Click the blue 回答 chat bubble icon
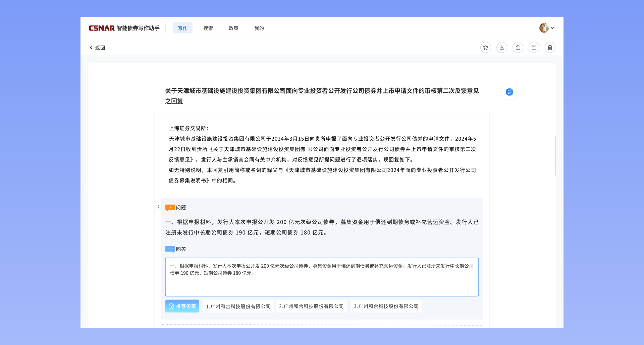Viewport: 644px width, 345px height. pyautogui.click(x=170, y=249)
